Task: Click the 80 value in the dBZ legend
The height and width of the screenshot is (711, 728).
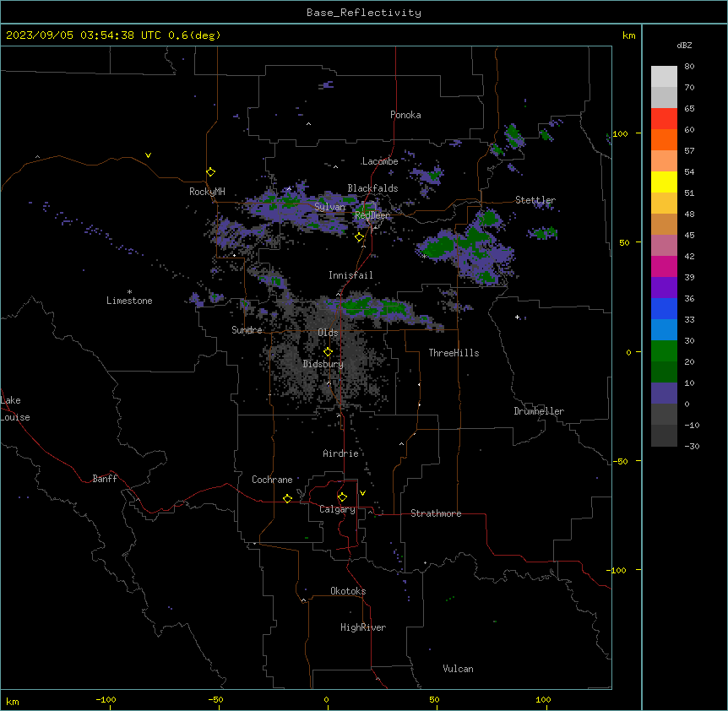Action: [689, 67]
